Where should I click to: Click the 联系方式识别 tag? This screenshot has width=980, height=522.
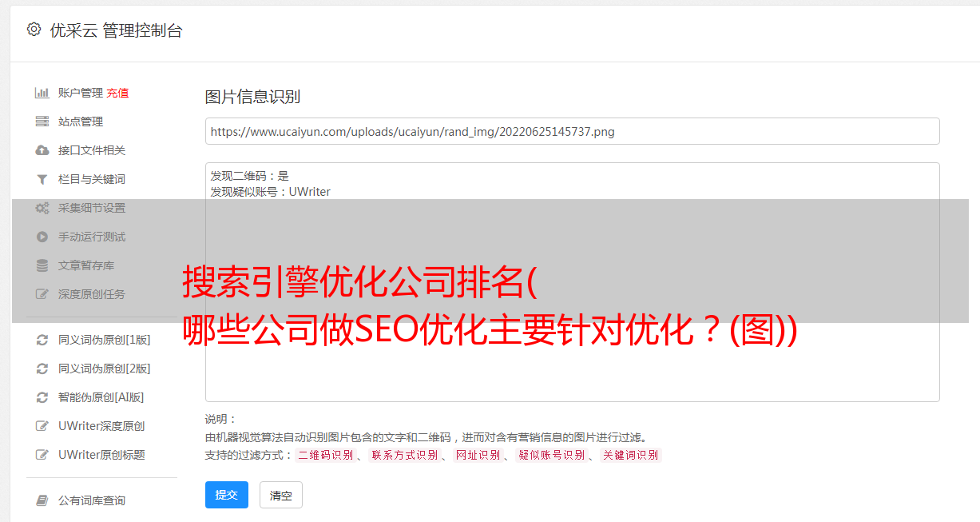[404, 455]
